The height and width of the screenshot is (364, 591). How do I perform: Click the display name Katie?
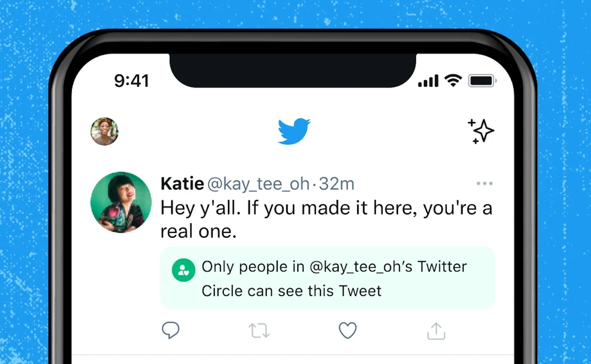point(182,184)
